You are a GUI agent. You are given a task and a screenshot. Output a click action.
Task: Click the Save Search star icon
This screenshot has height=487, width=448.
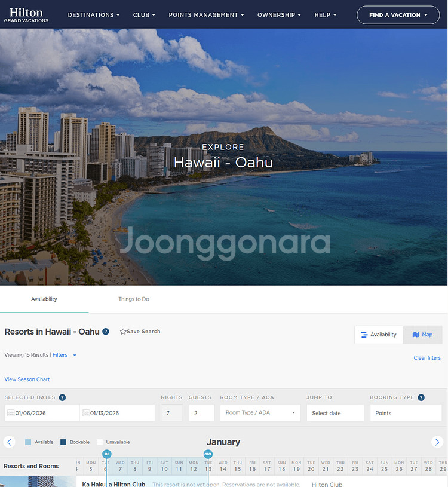(x=123, y=332)
